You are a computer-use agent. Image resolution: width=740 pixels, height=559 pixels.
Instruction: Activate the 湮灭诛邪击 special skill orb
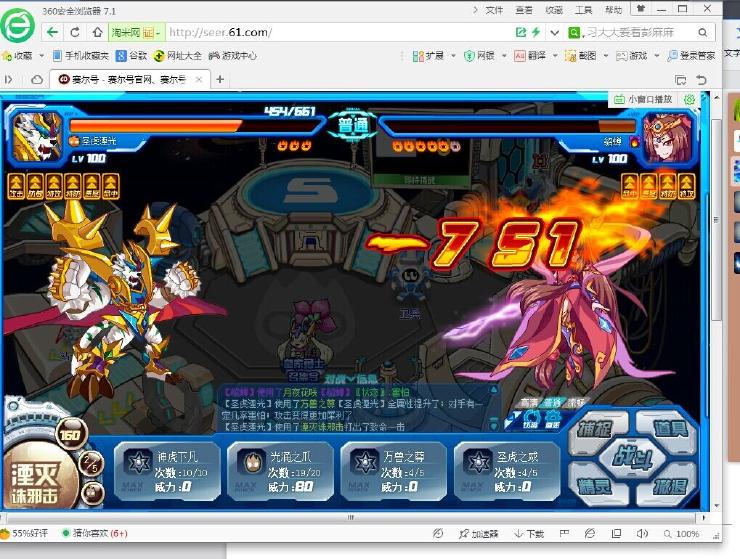pyautogui.click(x=40, y=477)
